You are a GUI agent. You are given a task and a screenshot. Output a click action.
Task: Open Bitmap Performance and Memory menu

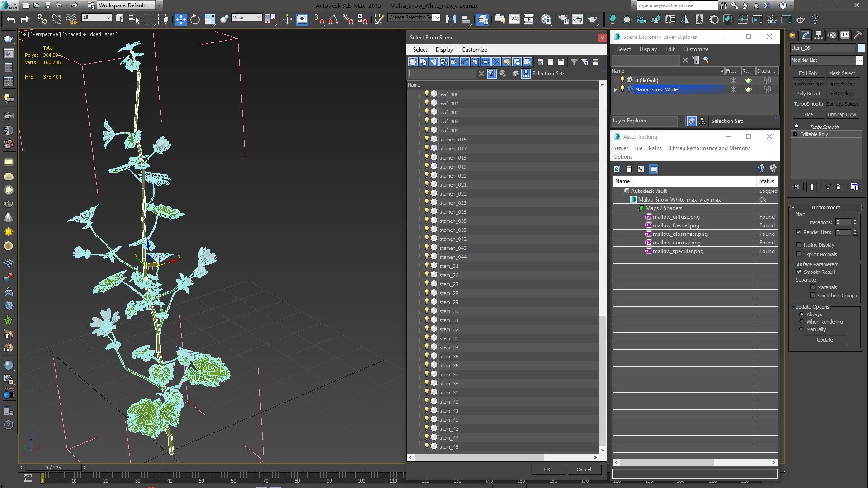coord(709,148)
